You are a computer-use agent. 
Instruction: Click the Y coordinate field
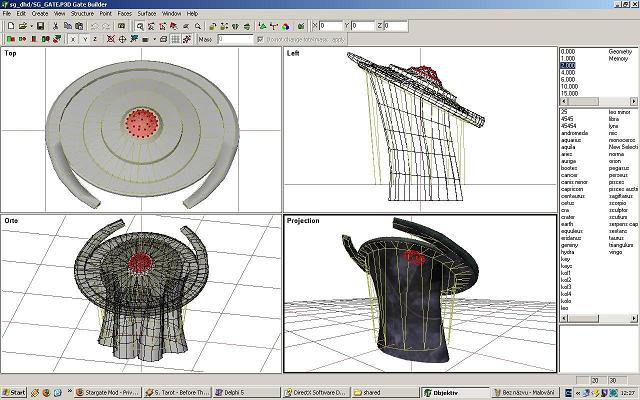(x=362, y=26)
